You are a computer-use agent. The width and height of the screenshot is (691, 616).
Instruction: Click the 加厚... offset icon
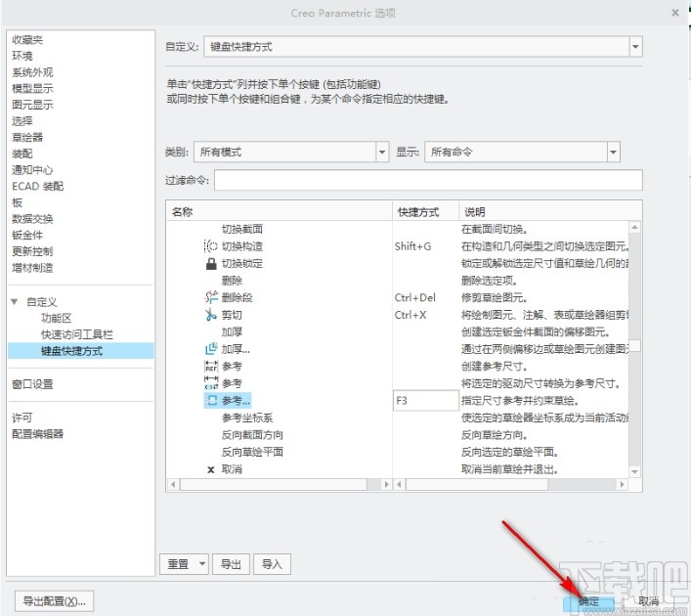pos(211,349)
